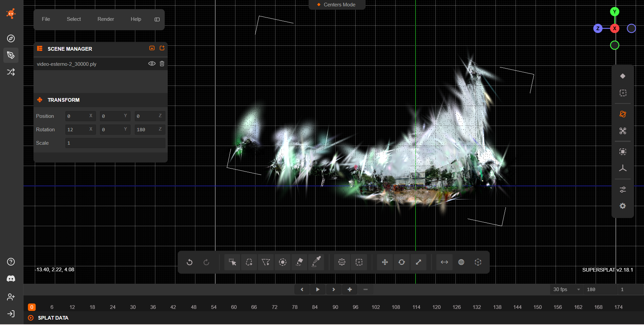Toggle the splat diamond icon in right toolbar

coord(623,76)
